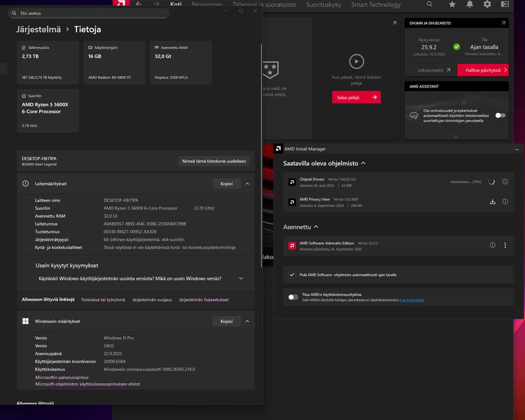Switch to Tallennus ja suoratoisto tab
The image size is (525, 420).
pos(264,4)
